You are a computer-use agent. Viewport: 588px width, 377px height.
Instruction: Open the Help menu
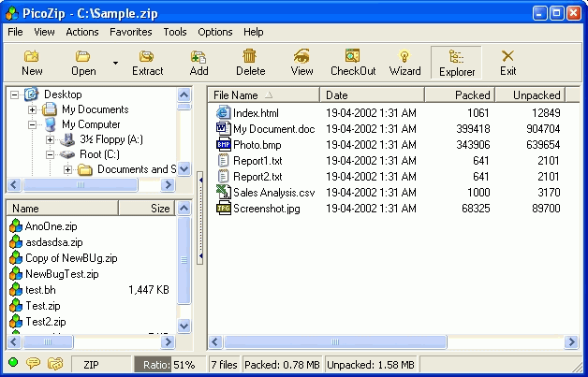pos(253,32)
